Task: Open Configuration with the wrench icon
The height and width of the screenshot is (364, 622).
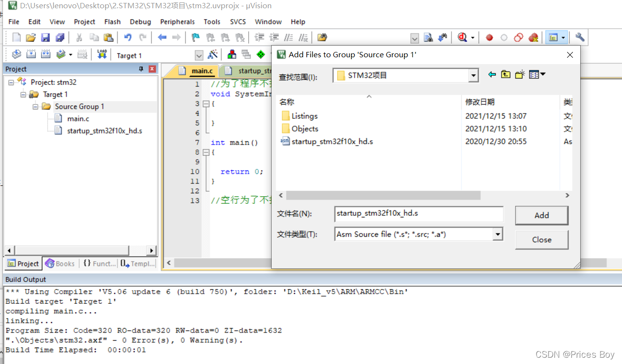Action: [x=580, y=37]
